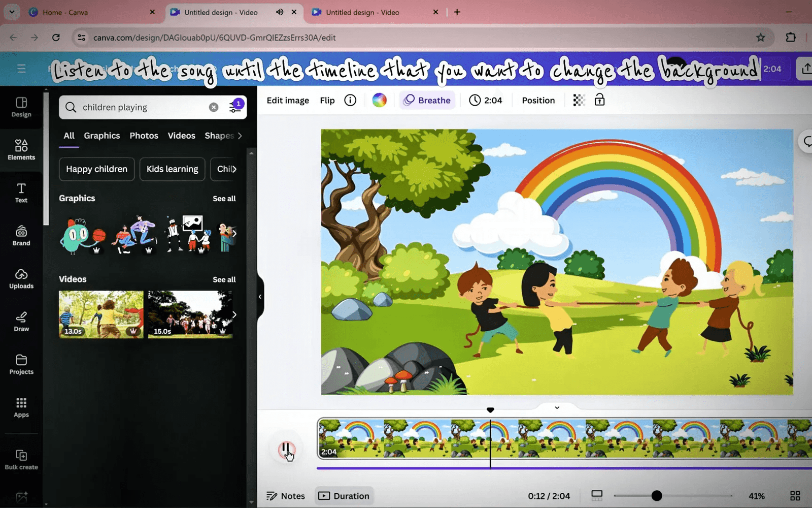Open the Notes panel
Viewport: 812px width, 508px height.
click(x=286, y=496)
